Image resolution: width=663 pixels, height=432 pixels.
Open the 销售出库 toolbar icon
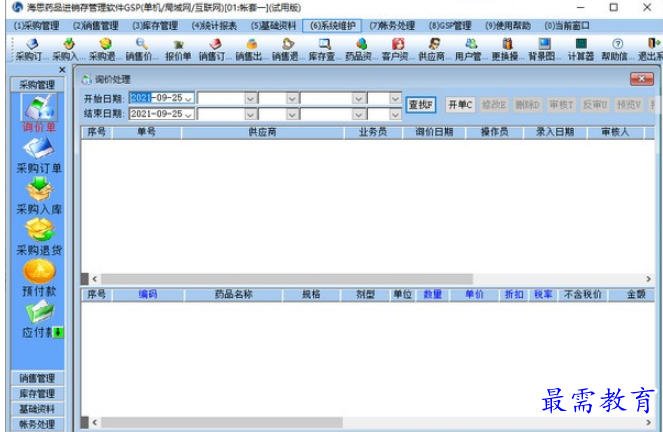click(x=252, y=49)
